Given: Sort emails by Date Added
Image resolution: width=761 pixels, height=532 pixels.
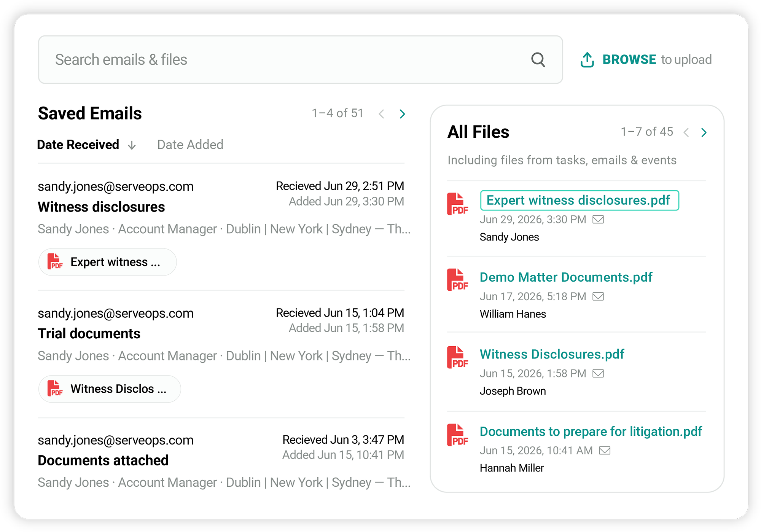Looking at the screenshot, I should pyautogui.click(x=190, y=145).
